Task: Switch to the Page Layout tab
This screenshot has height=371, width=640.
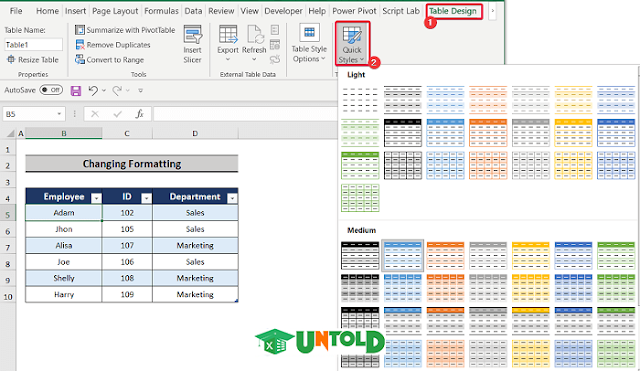Action: click(x=115, y=11)
